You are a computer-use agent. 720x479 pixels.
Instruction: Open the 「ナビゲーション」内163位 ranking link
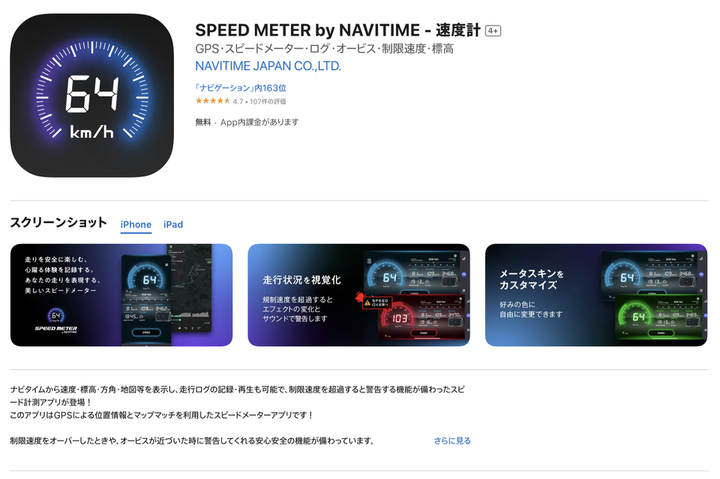click(241, 88)
